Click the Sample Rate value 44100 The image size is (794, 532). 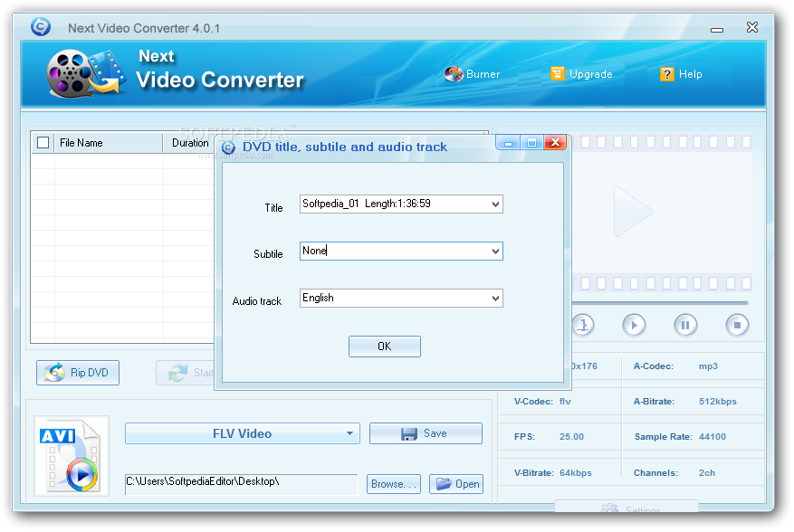(x=712, y=436)
